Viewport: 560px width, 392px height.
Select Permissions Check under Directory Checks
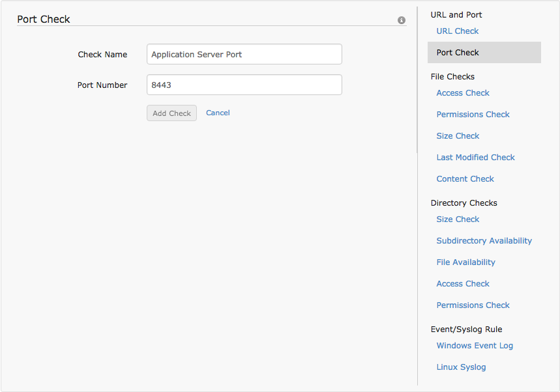pos(473,305)
